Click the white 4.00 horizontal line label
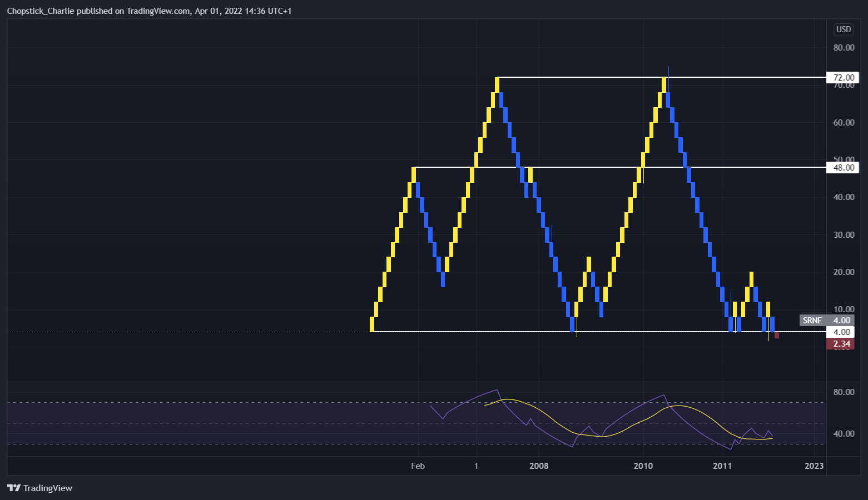 [840, 332]
